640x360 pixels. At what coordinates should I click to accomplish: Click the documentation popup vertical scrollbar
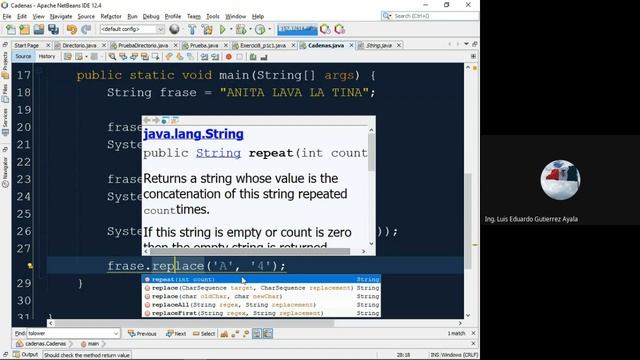coord(371,152)
